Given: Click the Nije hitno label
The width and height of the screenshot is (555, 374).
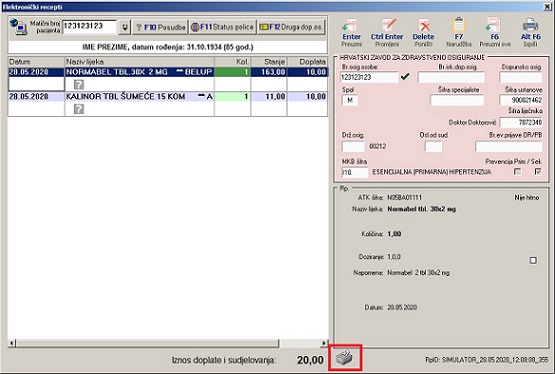Looking at the screenshot, I should 527,198.
